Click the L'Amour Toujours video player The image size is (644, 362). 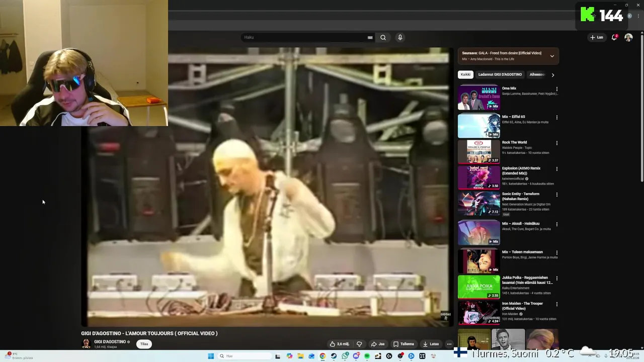pyautogui.click(x=267, y=187)
